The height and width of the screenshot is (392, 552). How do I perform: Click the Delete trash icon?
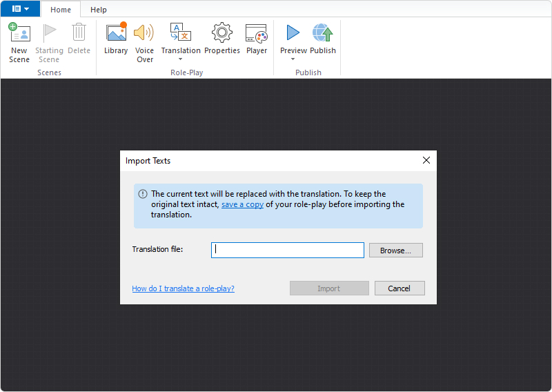coord(79,33)
